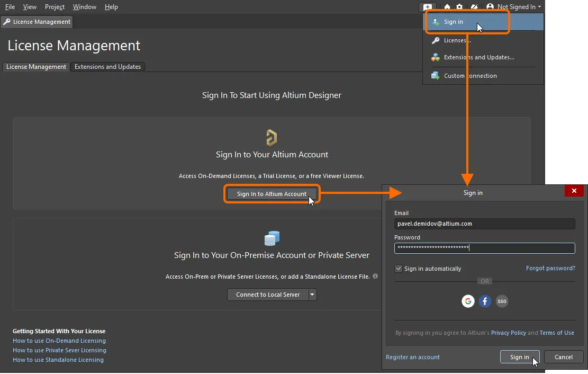Switch to the Extensions and Updates tab

[107, 66]
